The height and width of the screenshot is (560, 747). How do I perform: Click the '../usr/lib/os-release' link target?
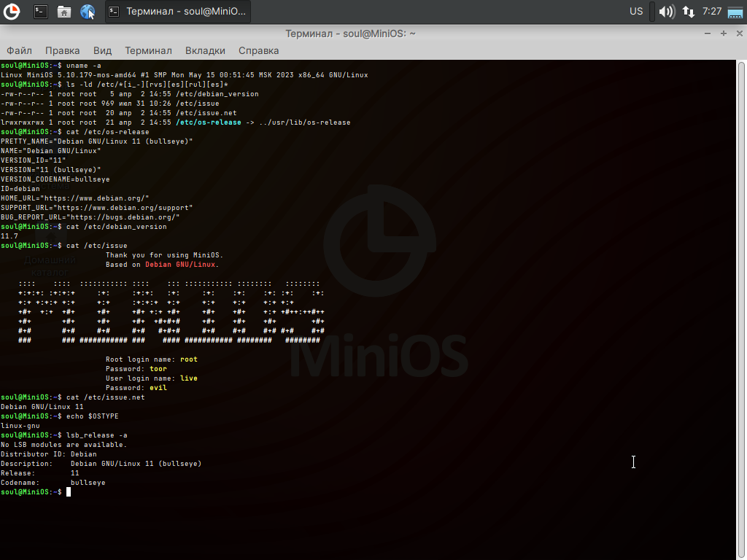point(304,122)
